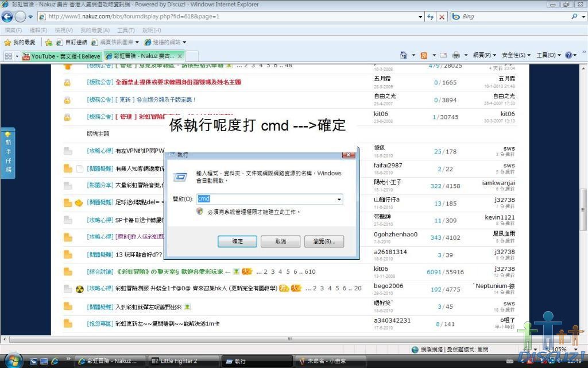This screenshot has height=368, width=588.
Task: Open the 檢視(V) menu in the menu bar
Action: coord(63,30)
